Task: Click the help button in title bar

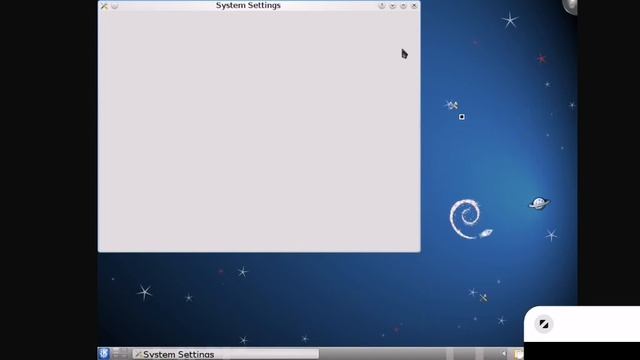Action: (x=382, y=6)
